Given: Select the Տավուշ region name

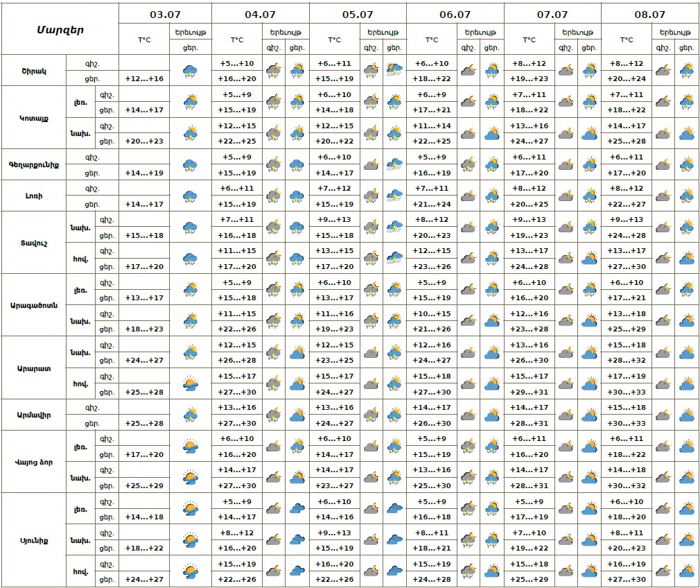Looking at the screenshot, I should pyautogui.click(x=34, y=243).
